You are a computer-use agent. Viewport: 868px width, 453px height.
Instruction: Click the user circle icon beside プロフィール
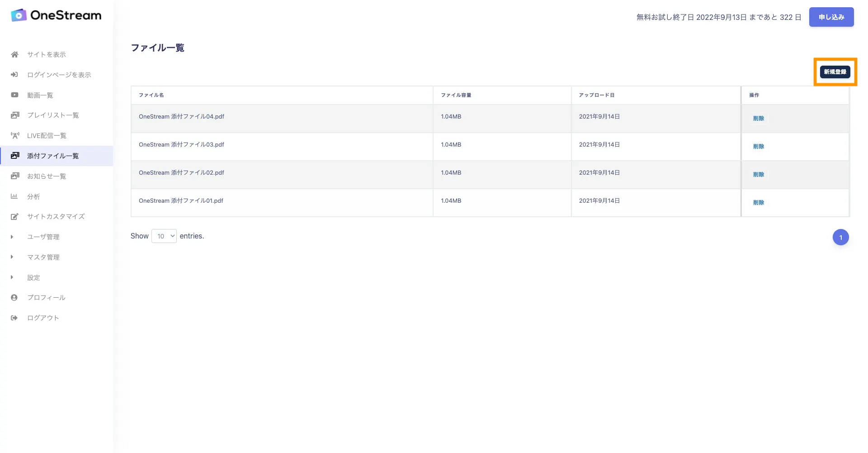pos(14,297)
